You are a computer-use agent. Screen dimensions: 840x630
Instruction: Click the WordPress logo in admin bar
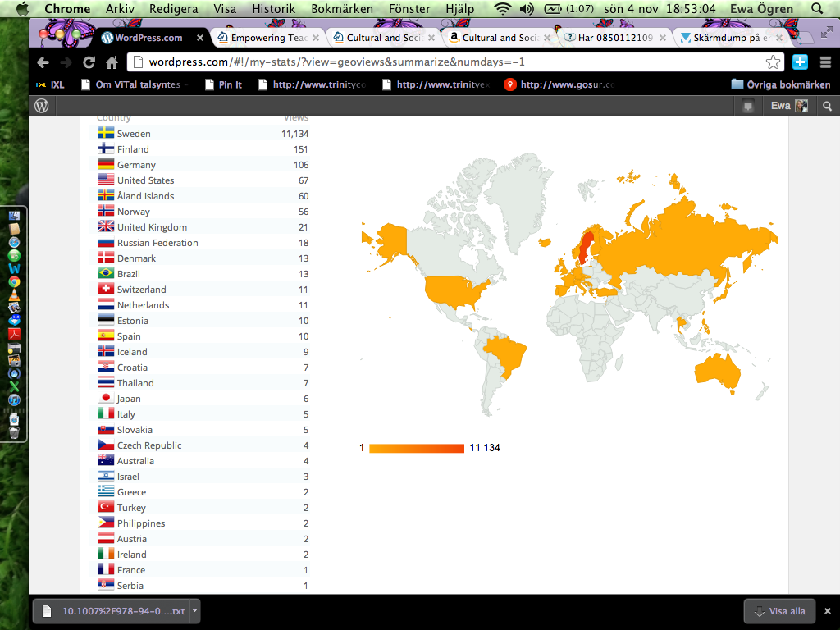42,106
